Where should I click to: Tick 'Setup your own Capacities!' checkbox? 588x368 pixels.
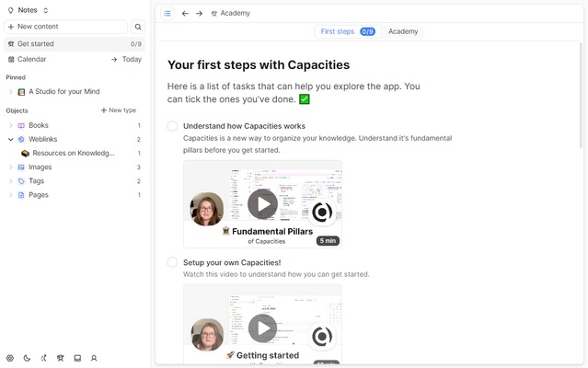point(172,262)
